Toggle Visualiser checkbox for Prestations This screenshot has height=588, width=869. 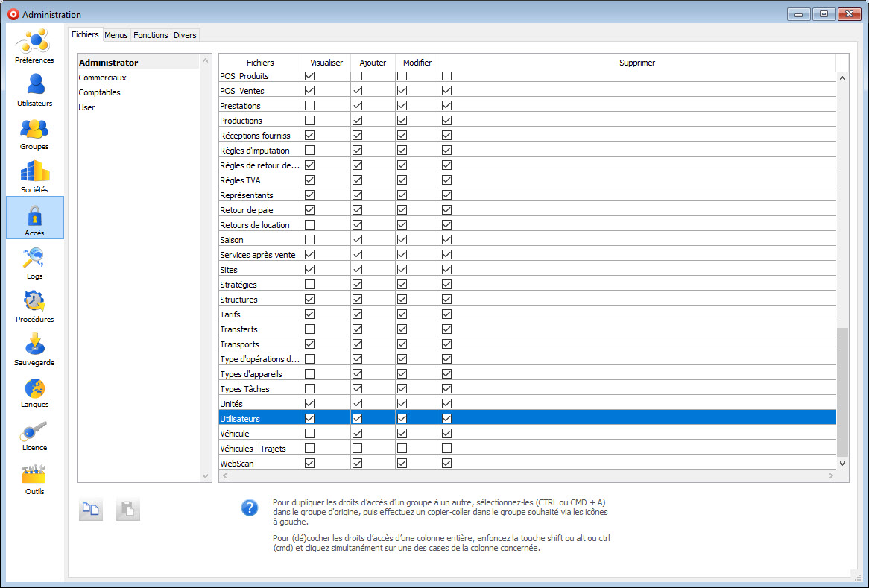point(309,106)
